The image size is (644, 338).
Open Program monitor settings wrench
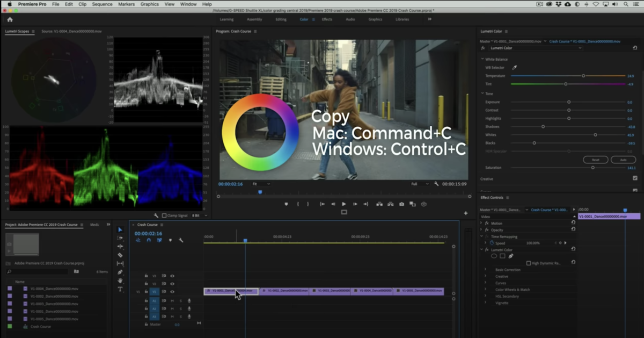(437, 184)
